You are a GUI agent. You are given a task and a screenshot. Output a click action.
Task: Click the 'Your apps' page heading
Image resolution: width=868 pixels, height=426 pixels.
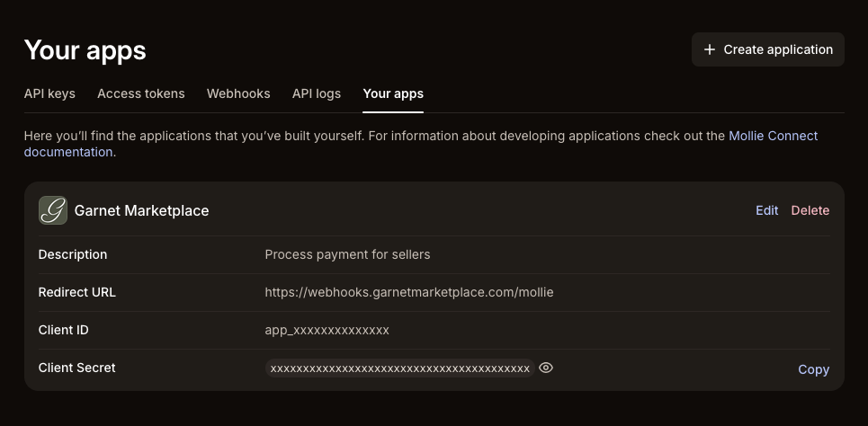click(x=85, y=49)
